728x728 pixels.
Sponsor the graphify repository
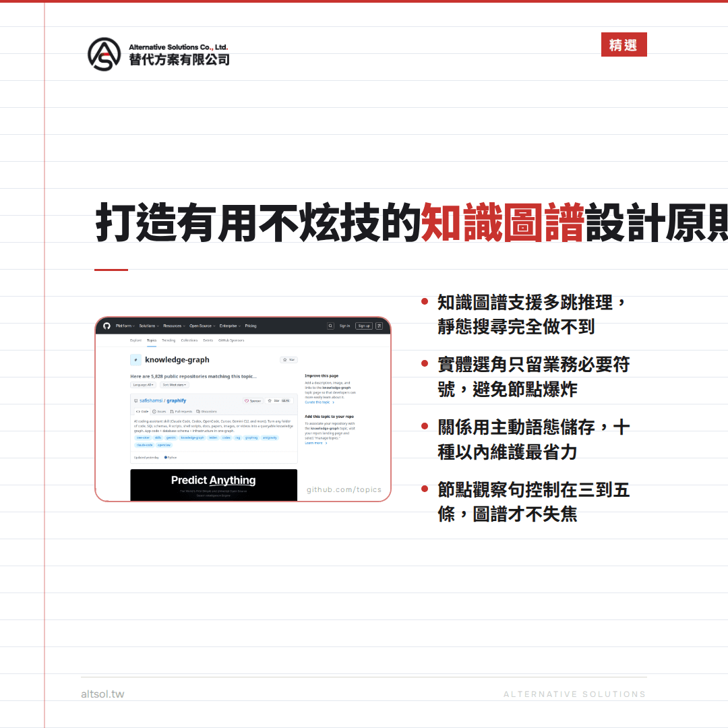coord(253,400)
